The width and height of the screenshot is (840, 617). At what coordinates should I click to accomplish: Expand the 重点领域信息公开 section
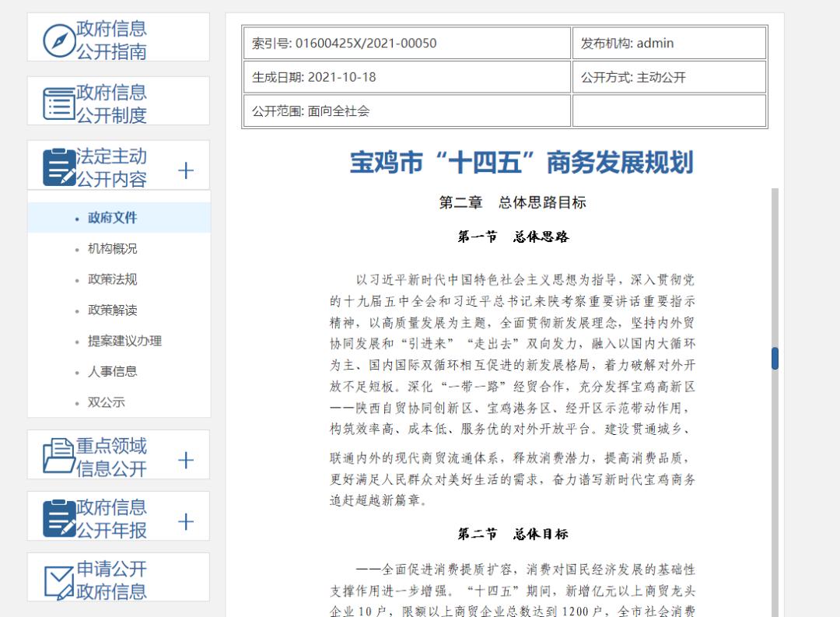click(x=186, y=460)
